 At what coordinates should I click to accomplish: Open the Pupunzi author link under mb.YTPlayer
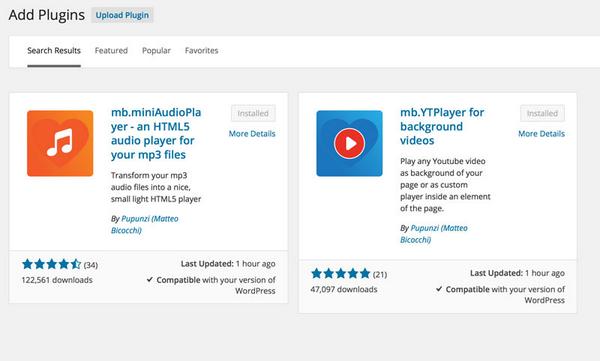click(x=434, y=234)
